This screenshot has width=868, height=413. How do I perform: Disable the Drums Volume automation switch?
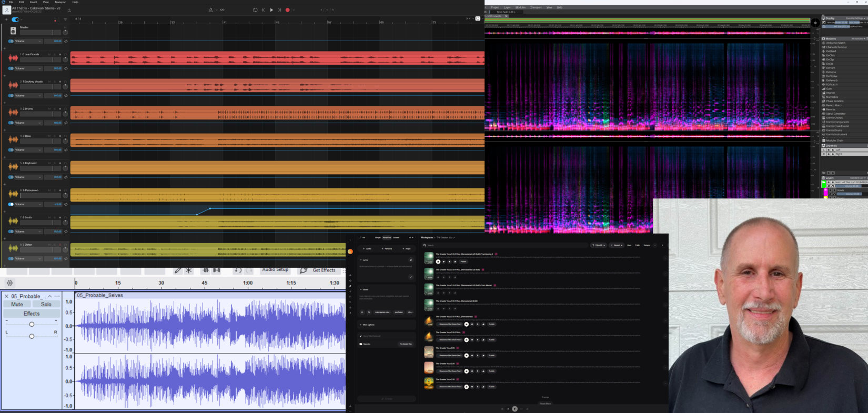tap(11, 123)
